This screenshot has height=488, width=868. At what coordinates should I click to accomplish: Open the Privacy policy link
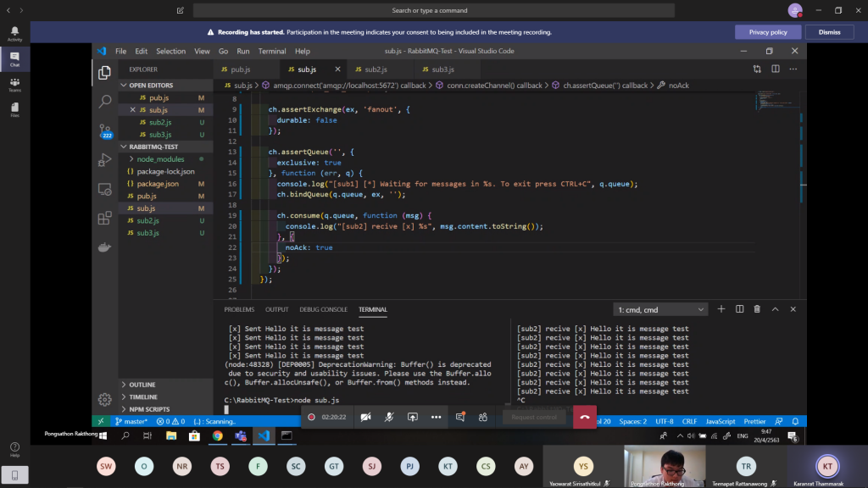click(767, 32)
